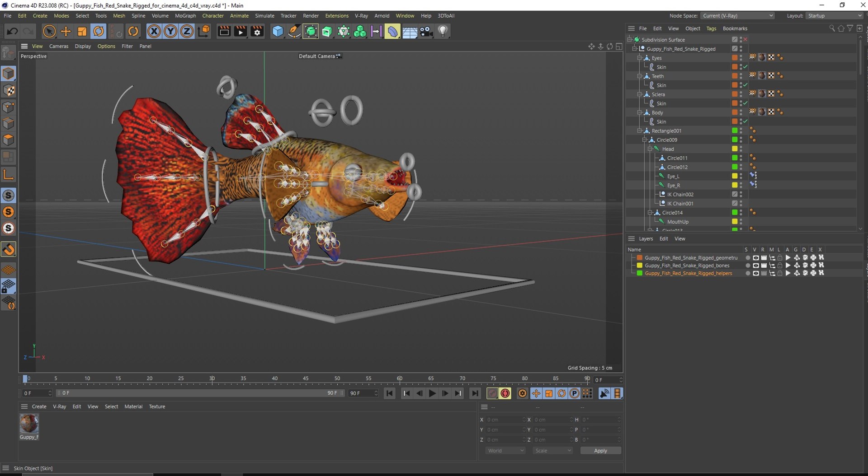The width and height of the screenshot is (868, 476).
Task: Select the Move tool
Action: pos(66,31)
